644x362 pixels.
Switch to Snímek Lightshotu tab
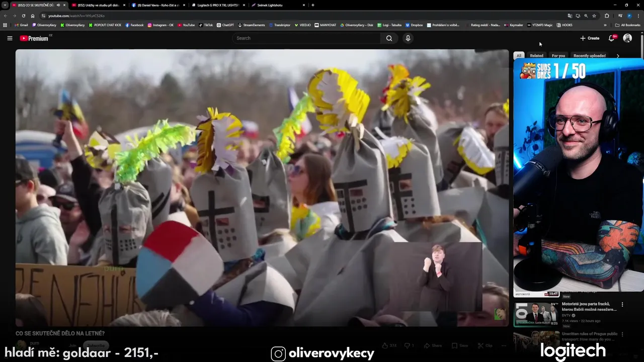click(278, 5)
